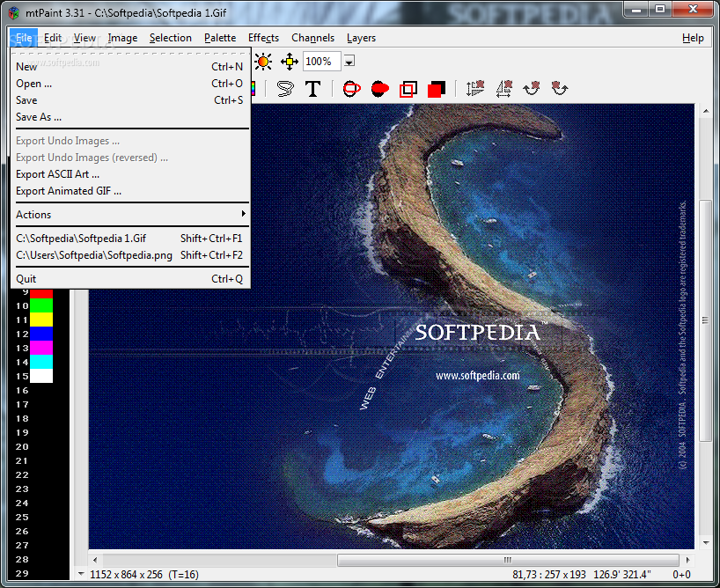The height and width of the screenshot is (588, 720).
Task: Click the mtPaint title bar app icon
Action: pyautogui.click(x=14, y=13)
